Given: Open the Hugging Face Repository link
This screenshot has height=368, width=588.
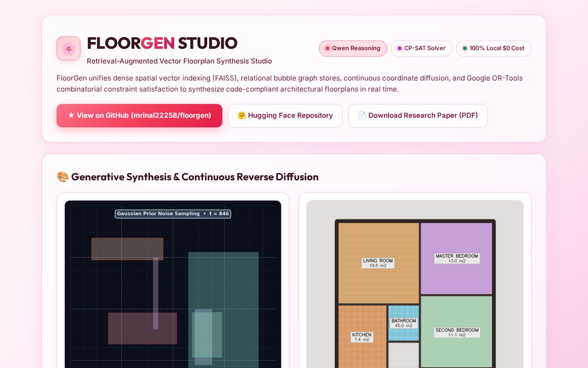Looking at the screenshot, I should pos(285,115).
